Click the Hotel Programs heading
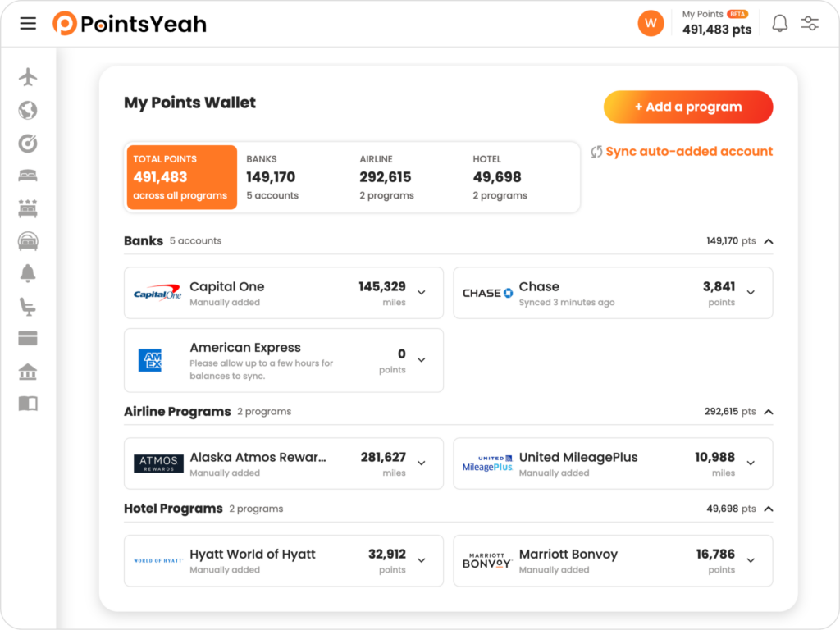Viewport: 840px width, 630px height. pyautogui.click(x=173, y=509)
